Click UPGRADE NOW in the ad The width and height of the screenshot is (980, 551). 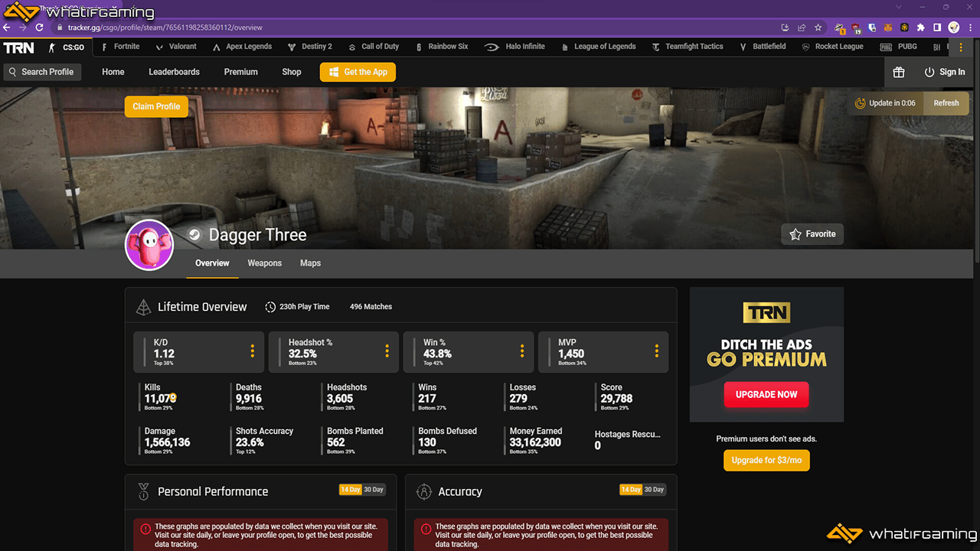[766, 395]
